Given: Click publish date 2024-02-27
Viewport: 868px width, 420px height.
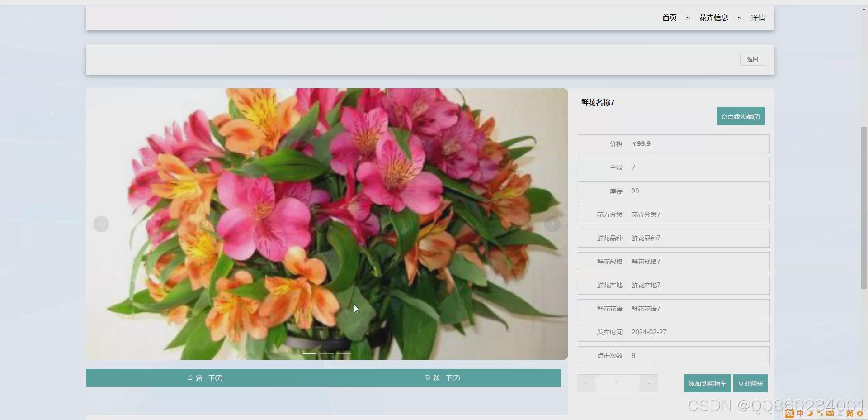Looking at the screenshot, I should click(649, 332).
